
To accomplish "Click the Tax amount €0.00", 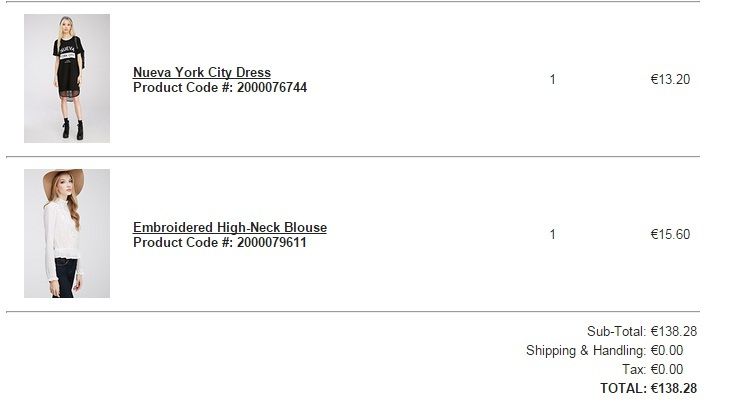I will tap(666, 370).
